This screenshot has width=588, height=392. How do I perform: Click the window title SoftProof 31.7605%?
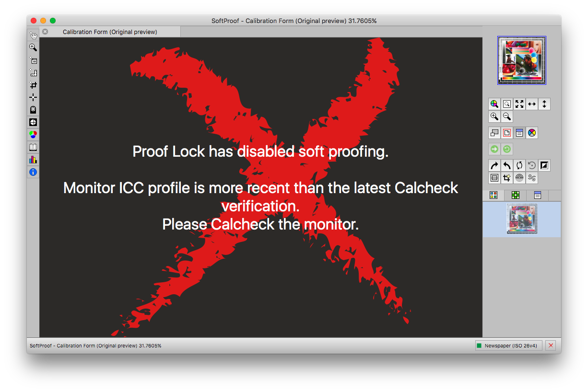(294, 21)
